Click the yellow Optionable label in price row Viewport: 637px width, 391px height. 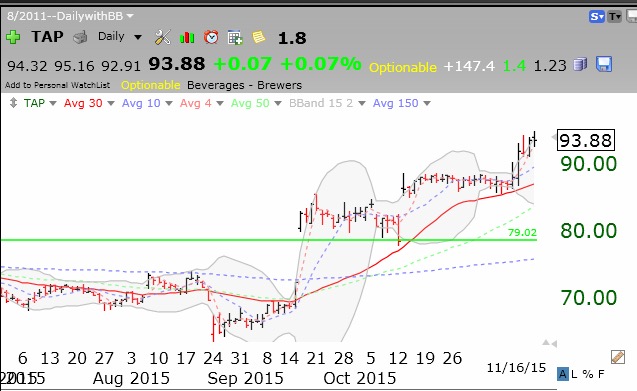[403, 67]
